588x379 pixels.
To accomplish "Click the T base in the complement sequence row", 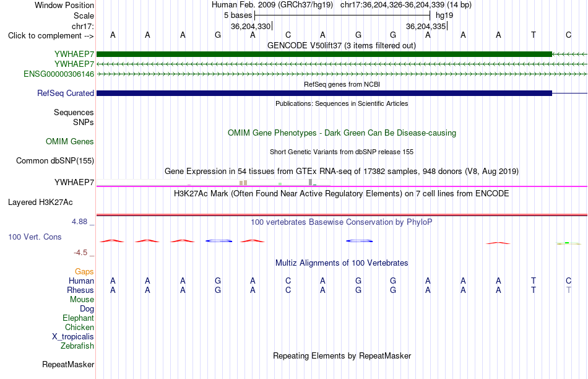I will (534, 35).
